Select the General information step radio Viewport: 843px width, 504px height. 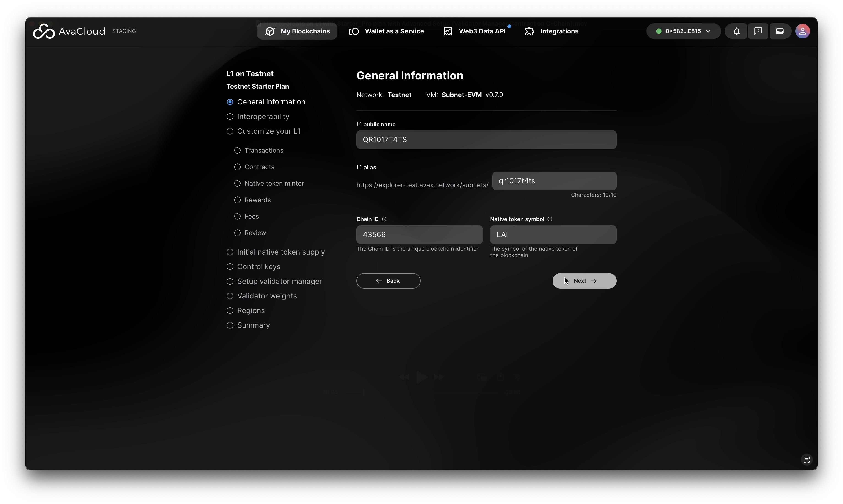pyautogui.click(x=230, y=102)
